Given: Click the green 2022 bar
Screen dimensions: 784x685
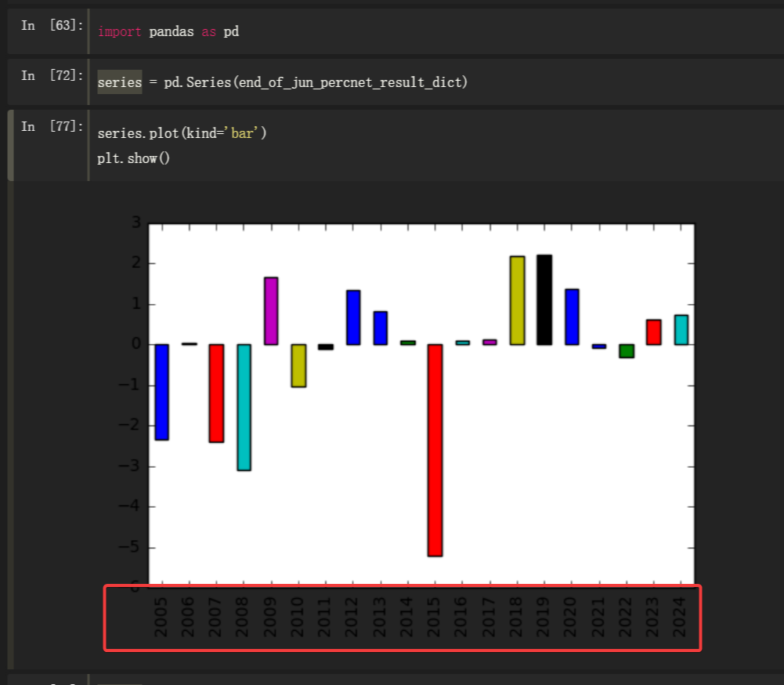Looking at the screenshot, I should tap(627, 351).
